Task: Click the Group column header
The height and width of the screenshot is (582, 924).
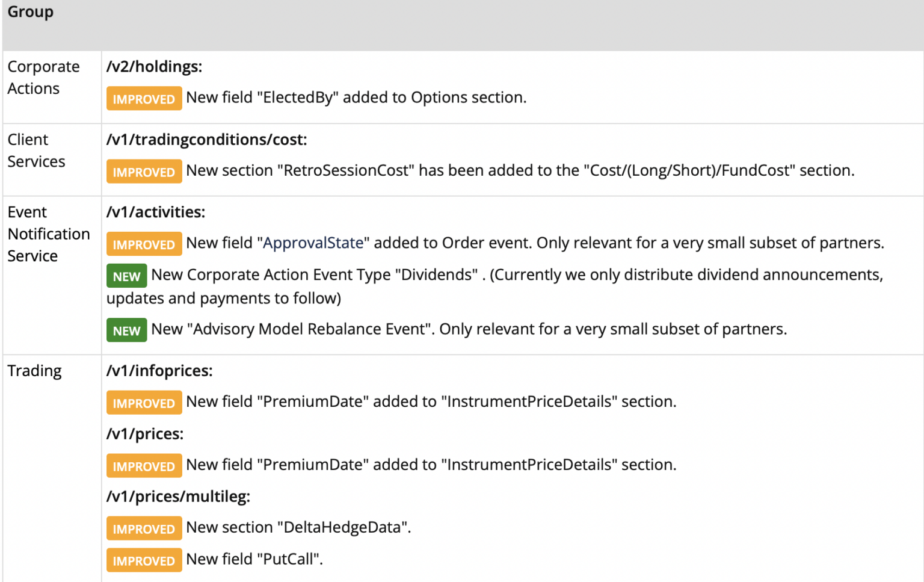Action: (x=31, y=12)
